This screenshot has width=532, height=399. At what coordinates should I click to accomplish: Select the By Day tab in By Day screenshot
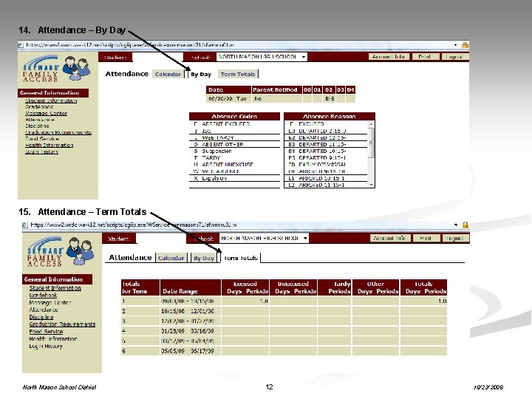201,75
